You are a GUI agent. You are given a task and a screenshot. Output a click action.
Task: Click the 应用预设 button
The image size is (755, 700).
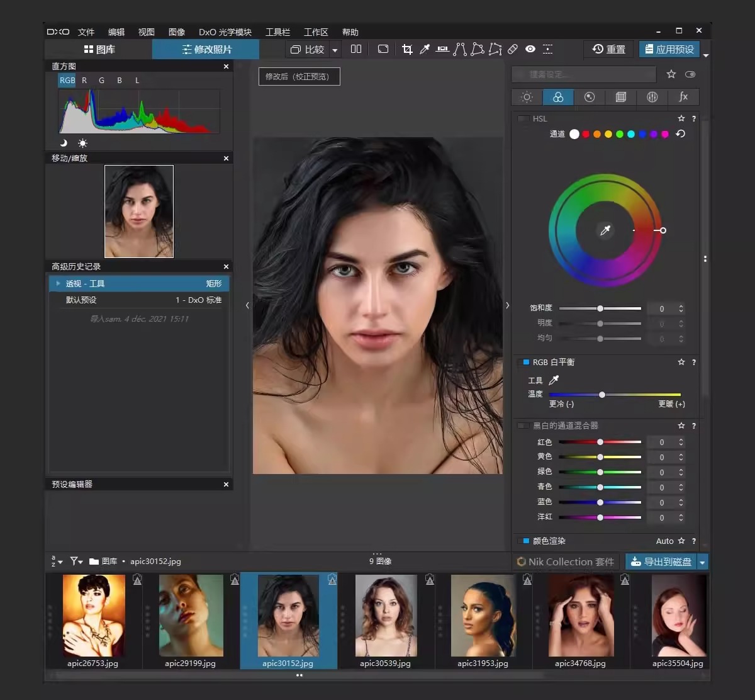coord(669,49)
